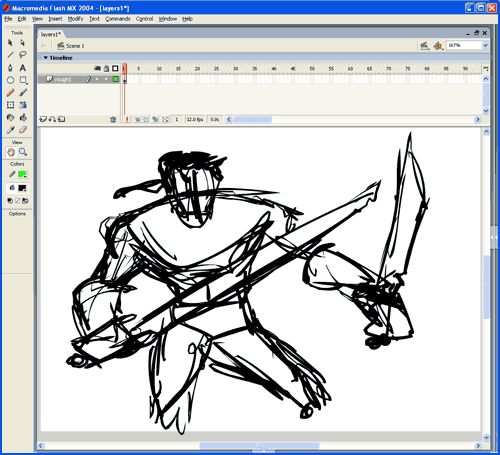Delete layer with trash icon
Viewport: 500px width, 455px height.
pos(113,119)
